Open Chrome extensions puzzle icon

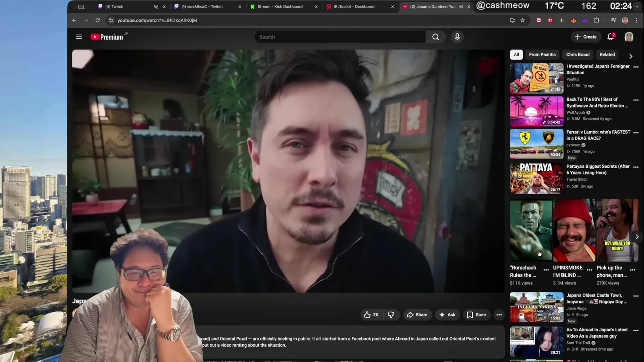pyautogui.click(x=597, y=20)
